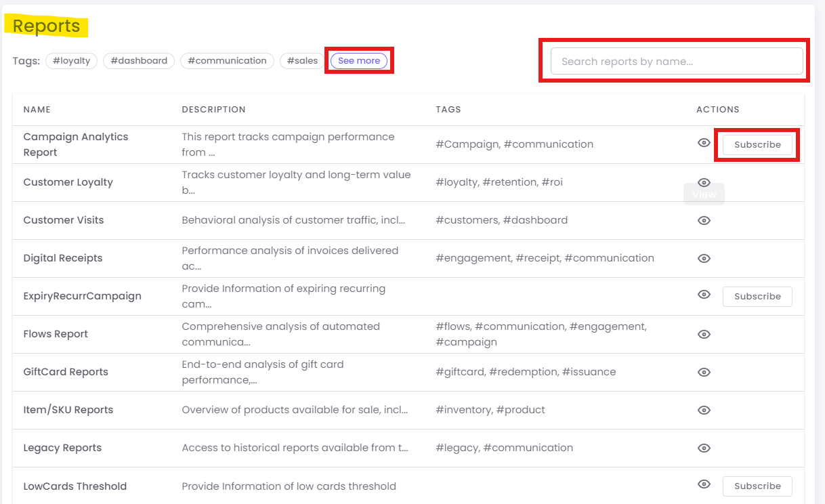Viewport: 825px width, 504px height.
Task: View LowCards Threshold report with eye icon
Action: point(704,484)
